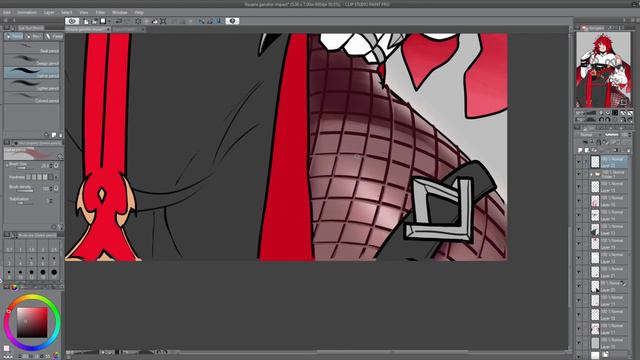Select the Design pencil sub tool

click(x=32, y=61)
